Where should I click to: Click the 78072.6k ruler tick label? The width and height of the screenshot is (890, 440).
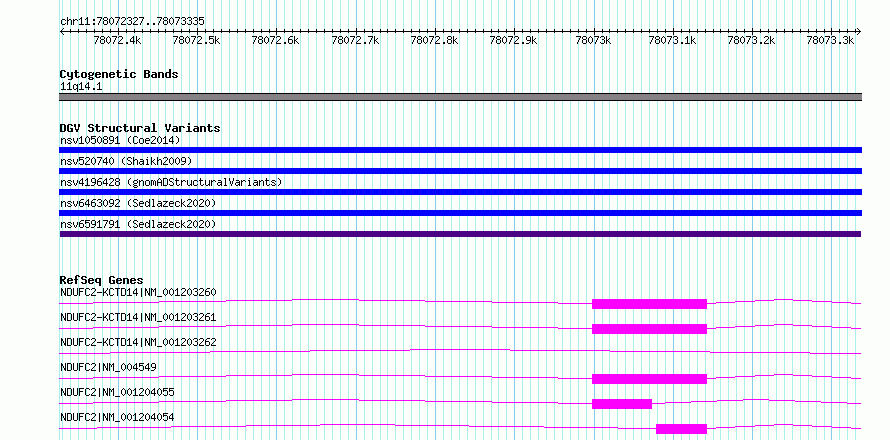275,40
